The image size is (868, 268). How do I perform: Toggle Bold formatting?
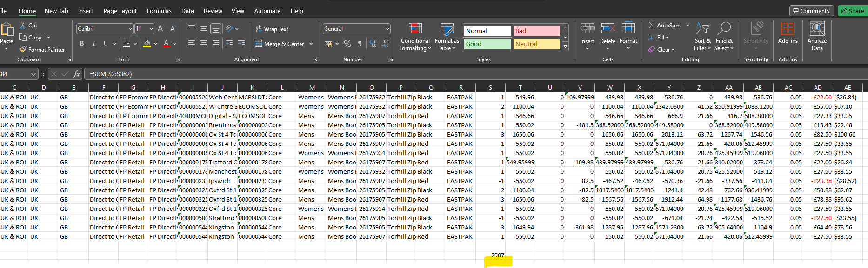[x=82, y=44]
